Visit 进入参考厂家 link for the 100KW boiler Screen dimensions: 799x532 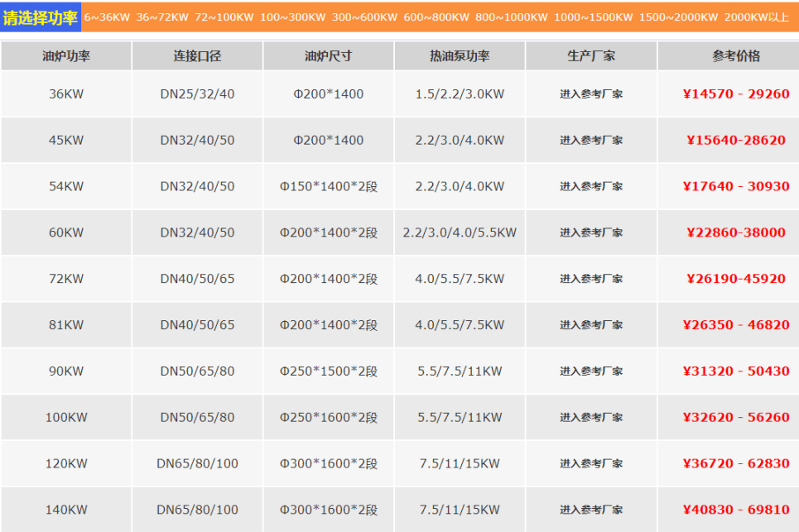tap(591, 418)
